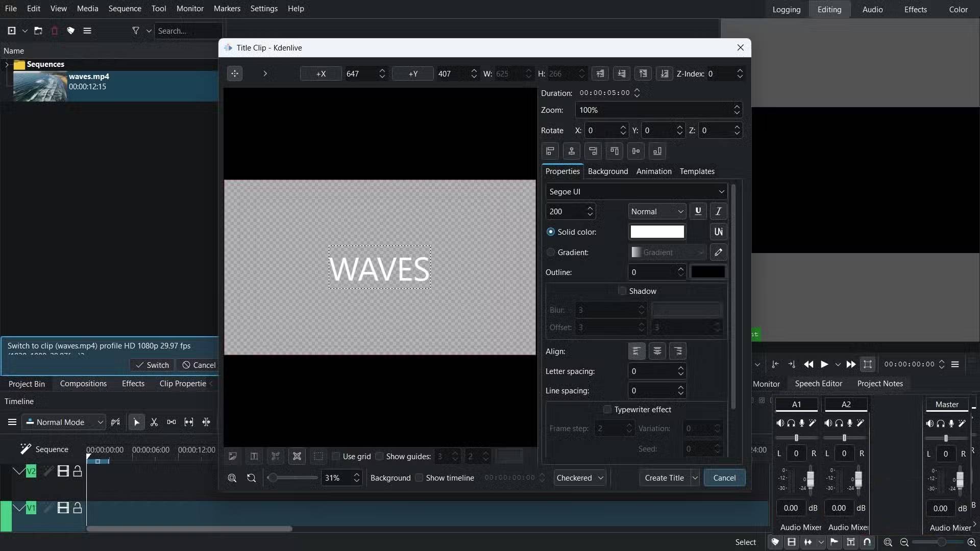Click the center text align icon
980x551 pixels.
(657, 351)
